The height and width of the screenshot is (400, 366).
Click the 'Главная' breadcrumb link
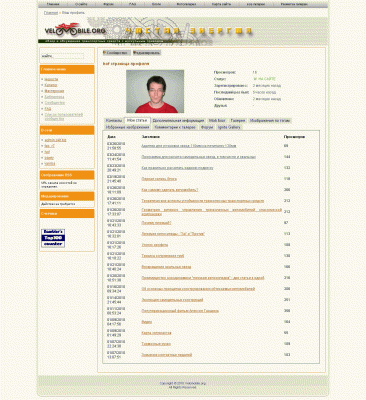(51, 13)
